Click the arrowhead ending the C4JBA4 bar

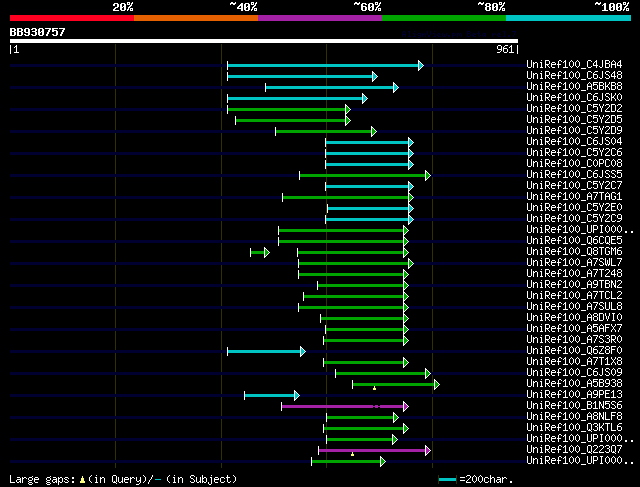(421, 65)
